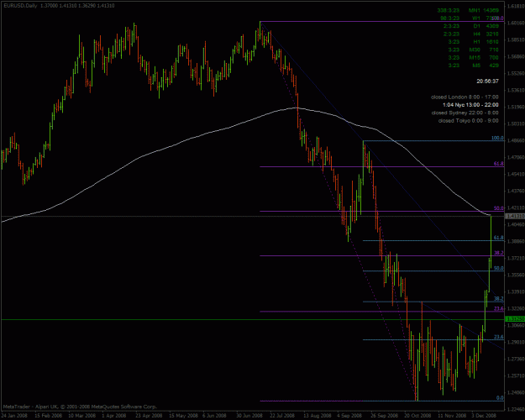Image resolution: width=525 pixels, height=420 pixels.
Task: Select the blue 100.0 Fibonacci level label
Action: [497, 138]
